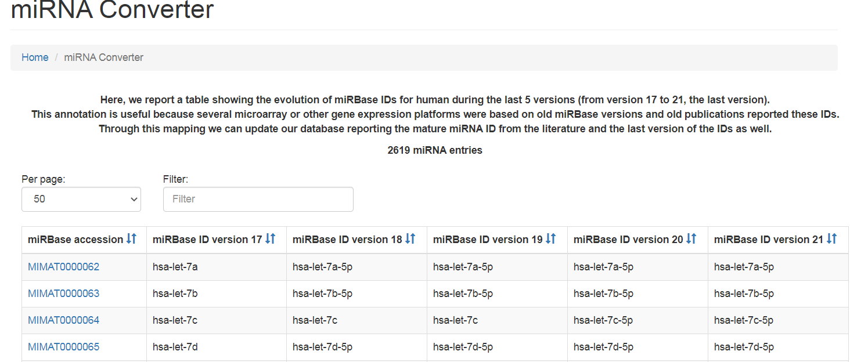Screen dimensions: 868x362
Task: Select 'miRBase ID version 20' header text
Action: pos(628,240)
